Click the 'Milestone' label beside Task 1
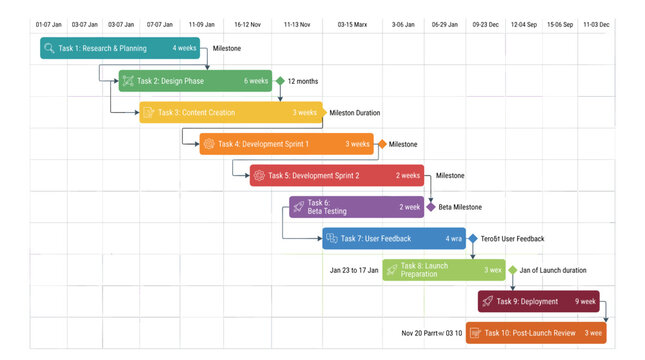 click(x=227, y=49)
